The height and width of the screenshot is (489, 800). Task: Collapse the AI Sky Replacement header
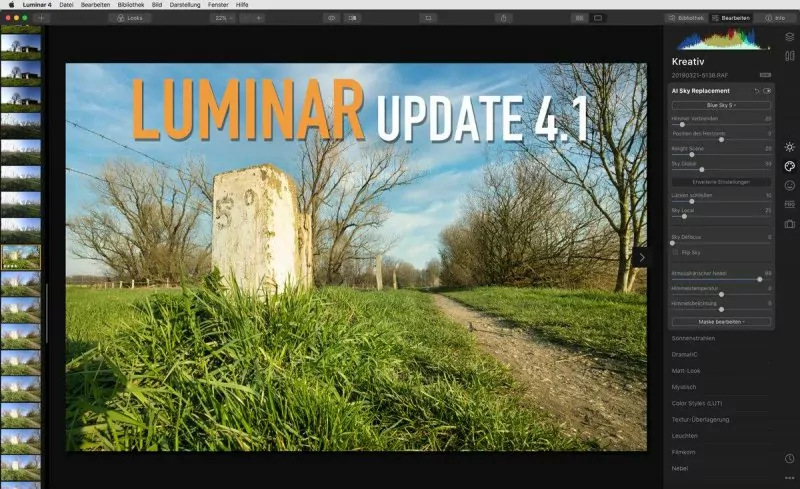pyautogui.click(x=701, y=91)
